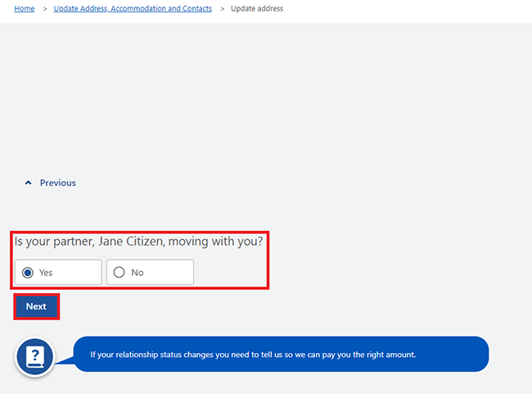
Task: Click the white breadcrumb navigation bar background
Action: coord(409,10)
